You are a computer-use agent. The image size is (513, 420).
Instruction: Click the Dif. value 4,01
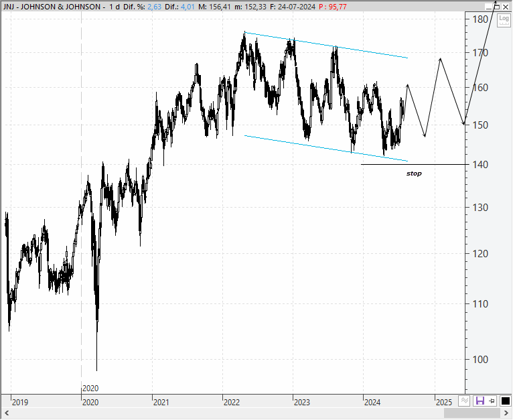tap(188, 7)
